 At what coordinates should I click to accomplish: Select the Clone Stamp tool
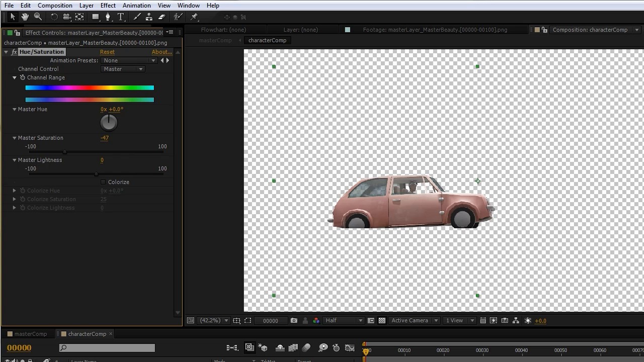pyautogui.click(x=149, y=17)
